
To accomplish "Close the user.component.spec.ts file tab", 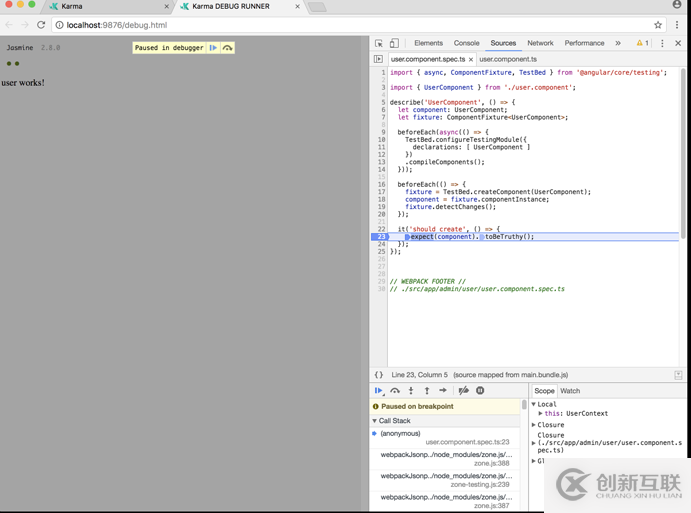I will [471, 59].
